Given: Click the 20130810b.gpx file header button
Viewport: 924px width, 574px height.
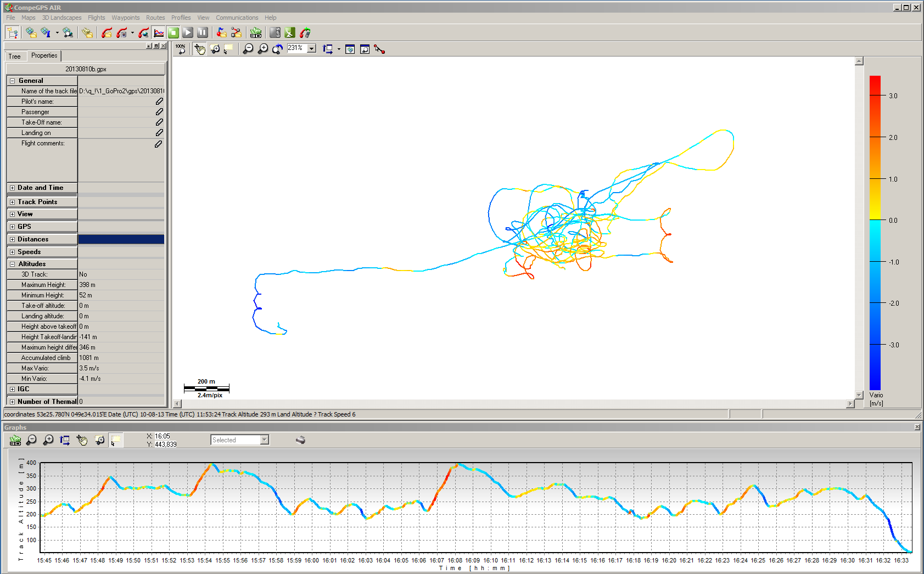Looking at the screenshot, I should pyautogui.click(x=86, y=69).
